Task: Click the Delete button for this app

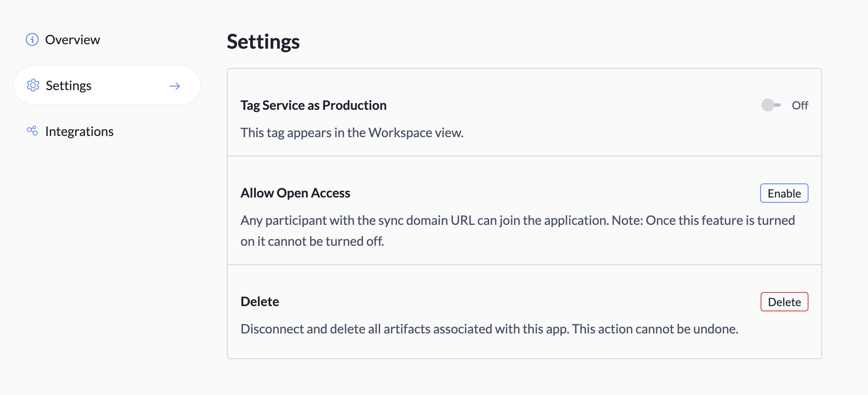Action: point(784,302)
